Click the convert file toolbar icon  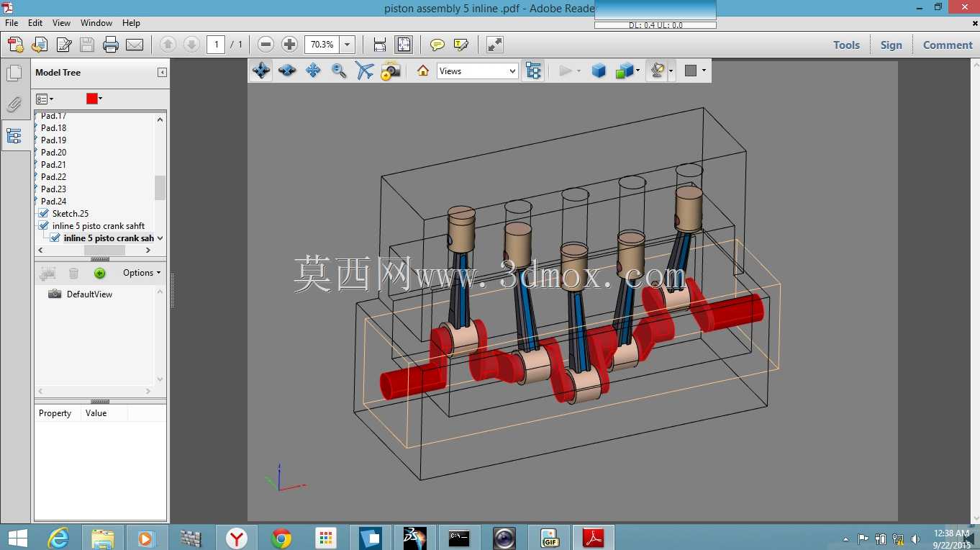[x=40, y=45]
